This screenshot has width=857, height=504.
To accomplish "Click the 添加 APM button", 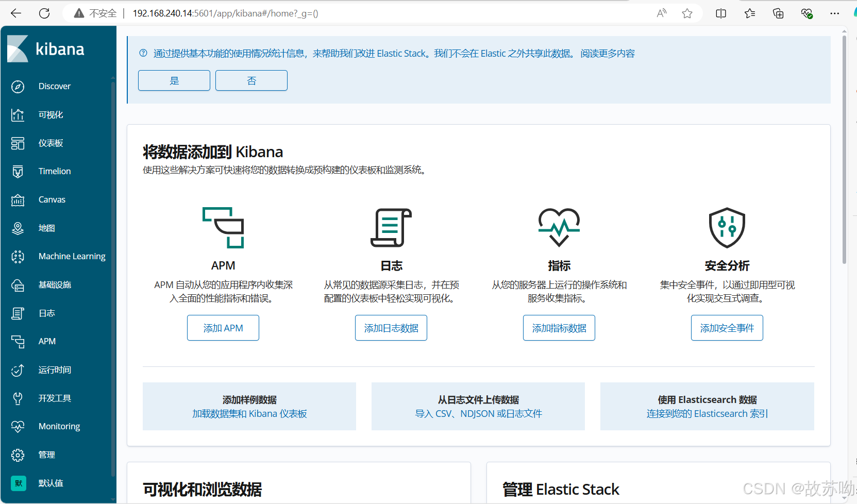I will pos(223,328).
